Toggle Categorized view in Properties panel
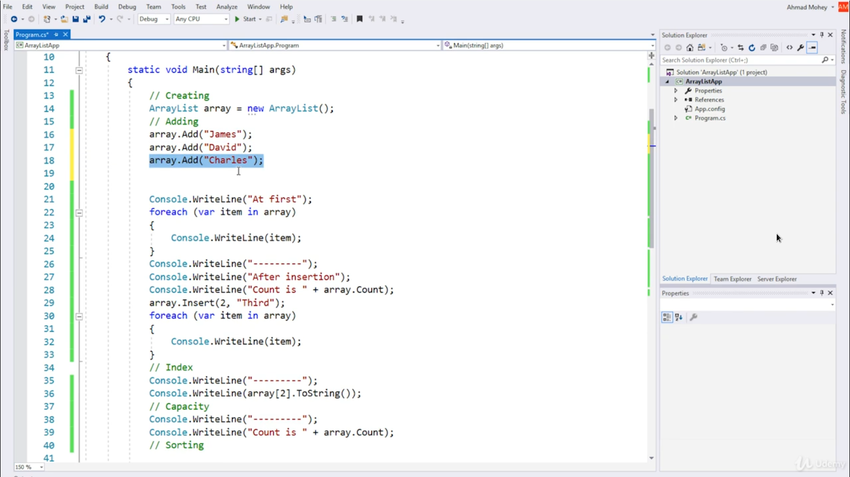 667,318
